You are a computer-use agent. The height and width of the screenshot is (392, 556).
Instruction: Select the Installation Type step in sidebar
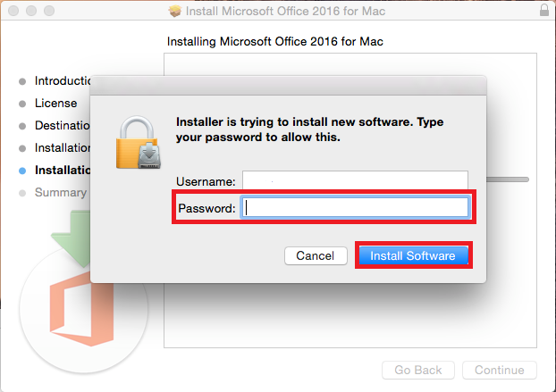[63, 147]
